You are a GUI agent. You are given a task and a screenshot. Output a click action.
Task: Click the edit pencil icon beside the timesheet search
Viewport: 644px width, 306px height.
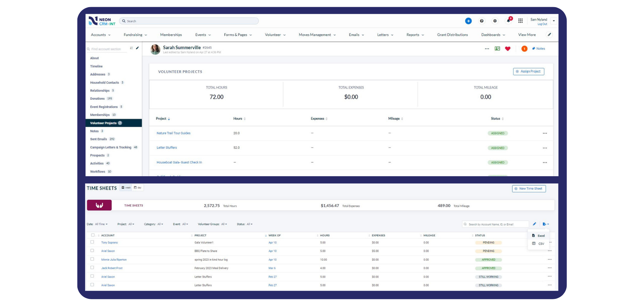[x=534, y=224]
